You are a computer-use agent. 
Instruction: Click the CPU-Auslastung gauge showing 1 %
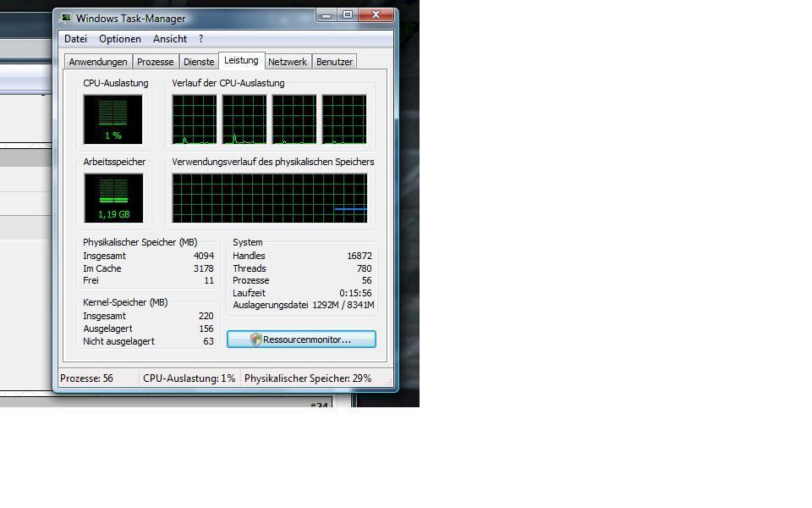pyautogui.click(x=112, y=119)
